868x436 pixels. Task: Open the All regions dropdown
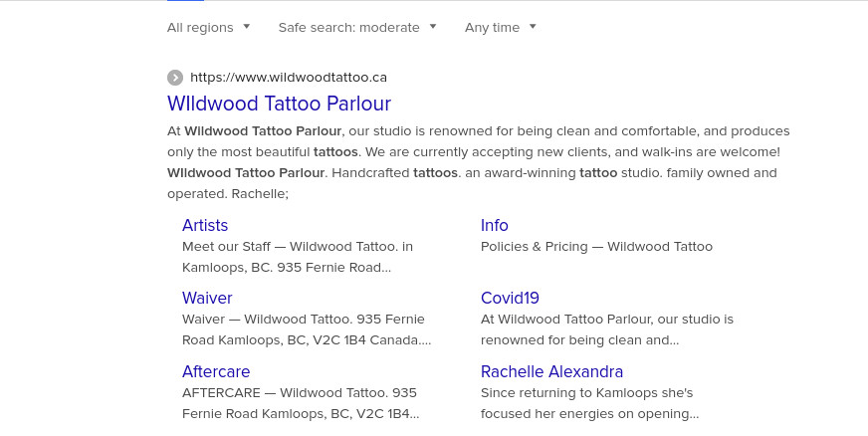click(209, 27)
